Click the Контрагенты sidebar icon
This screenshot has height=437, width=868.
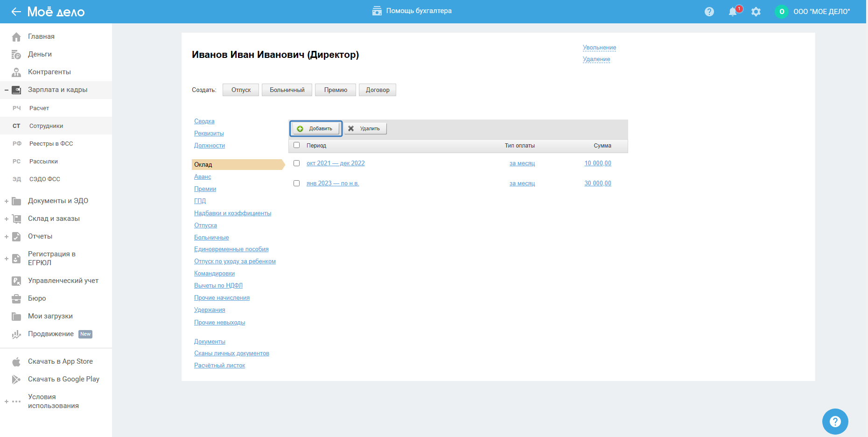16,72
